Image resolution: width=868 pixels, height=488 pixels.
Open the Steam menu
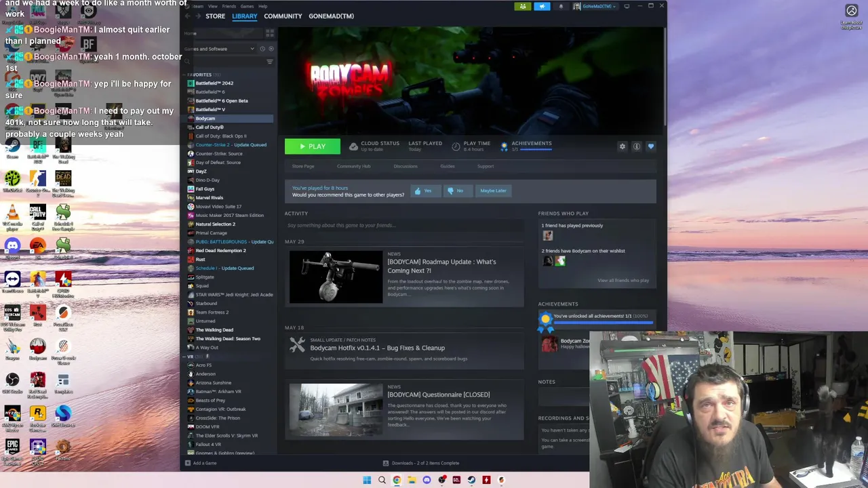(x=197, y=6)
